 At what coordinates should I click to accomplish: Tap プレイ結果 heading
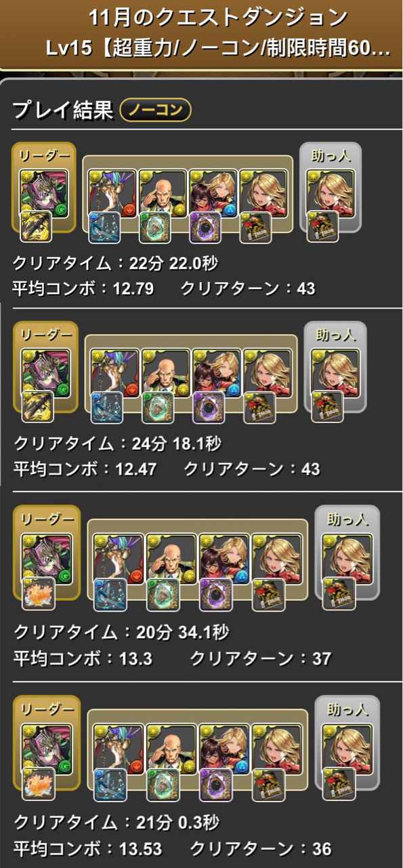coord(62,111)
